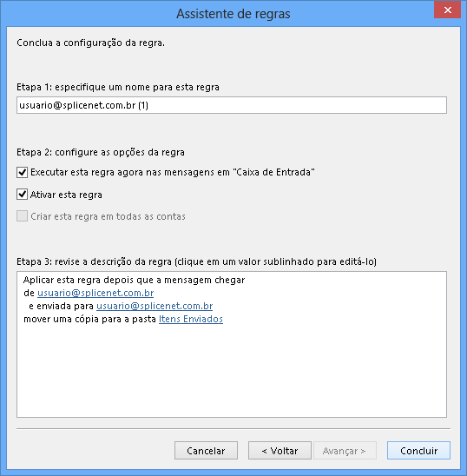Click the rule name text field
This screenshot has height=476, width=467.
coord(232,105)
